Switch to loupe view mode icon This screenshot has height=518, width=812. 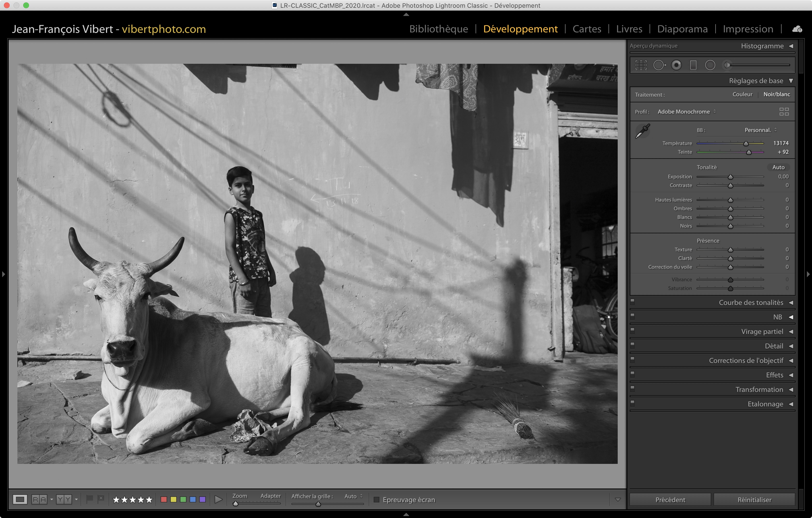[x=20, y=499]
